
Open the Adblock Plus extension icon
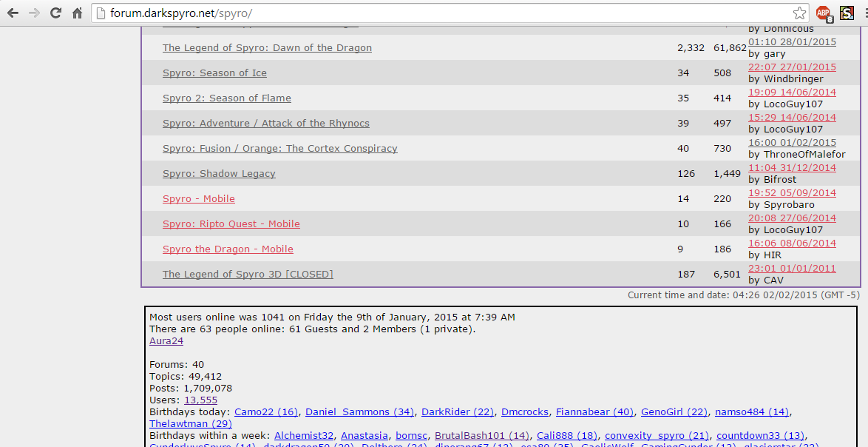(824, 13)
